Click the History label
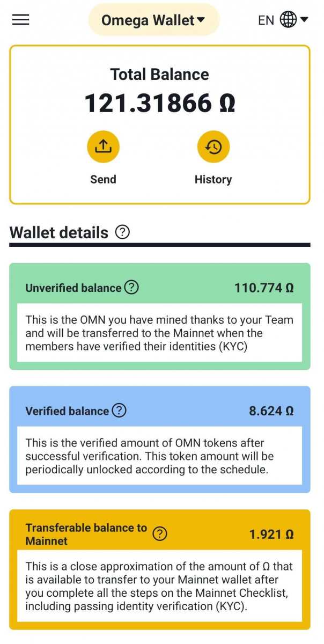This screenshot has height=644, width=324. coord(213,179)
